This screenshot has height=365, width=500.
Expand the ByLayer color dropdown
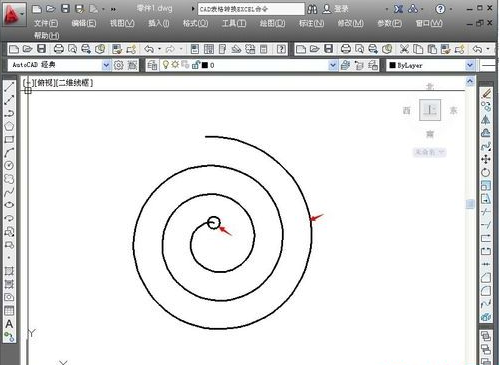470,65
